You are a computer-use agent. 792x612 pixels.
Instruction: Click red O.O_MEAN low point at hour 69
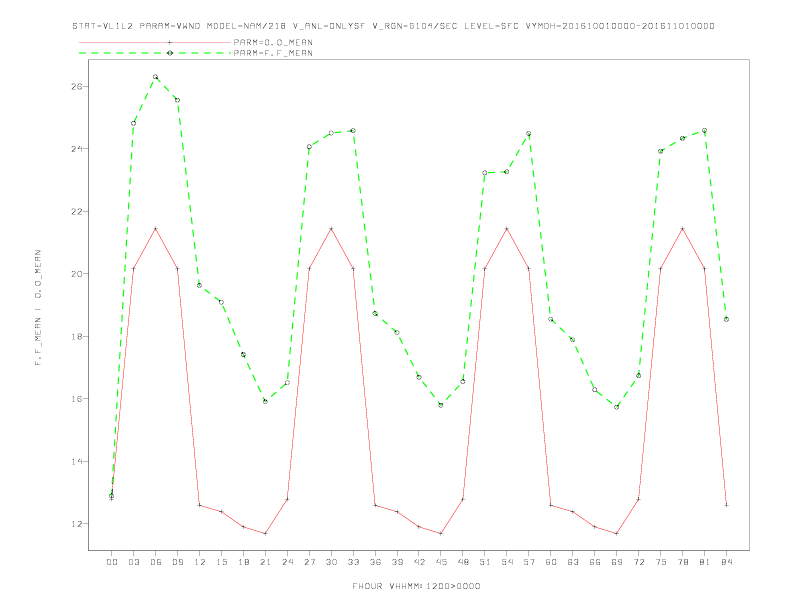[617, 533]
